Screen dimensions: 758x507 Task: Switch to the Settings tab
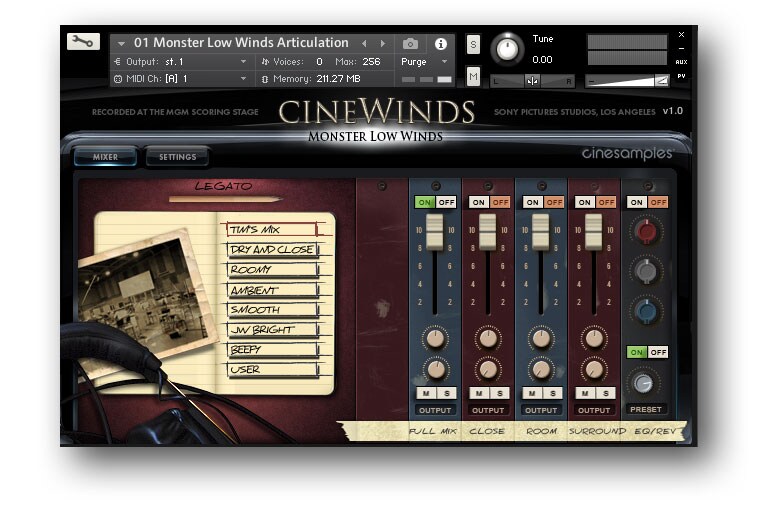(x=177, y=157)
